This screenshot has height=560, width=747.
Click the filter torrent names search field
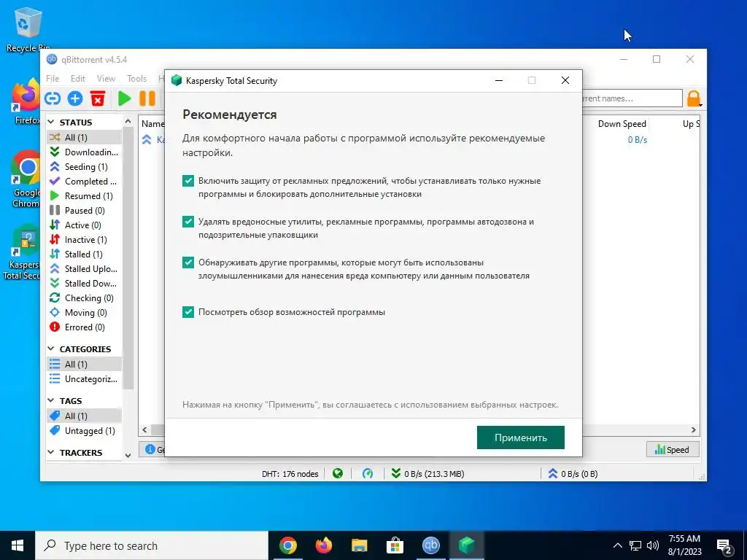(x=632, y=98)
